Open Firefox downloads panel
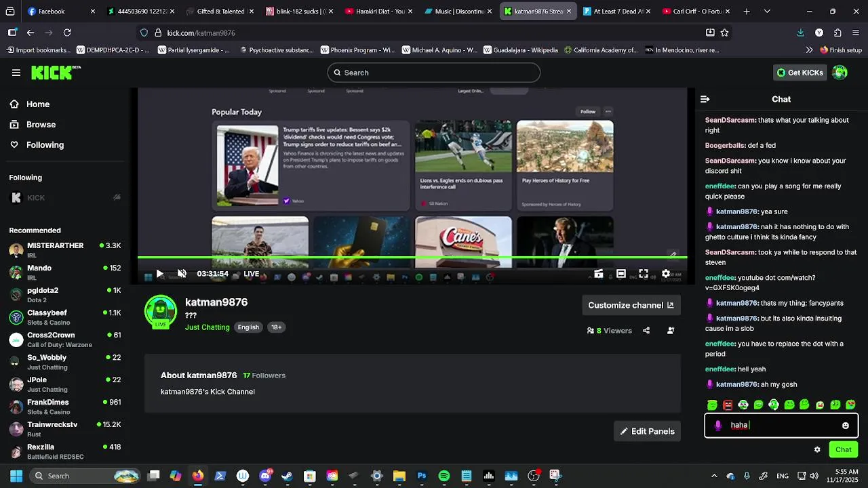The image size is (868, 488). pos(801,33)
